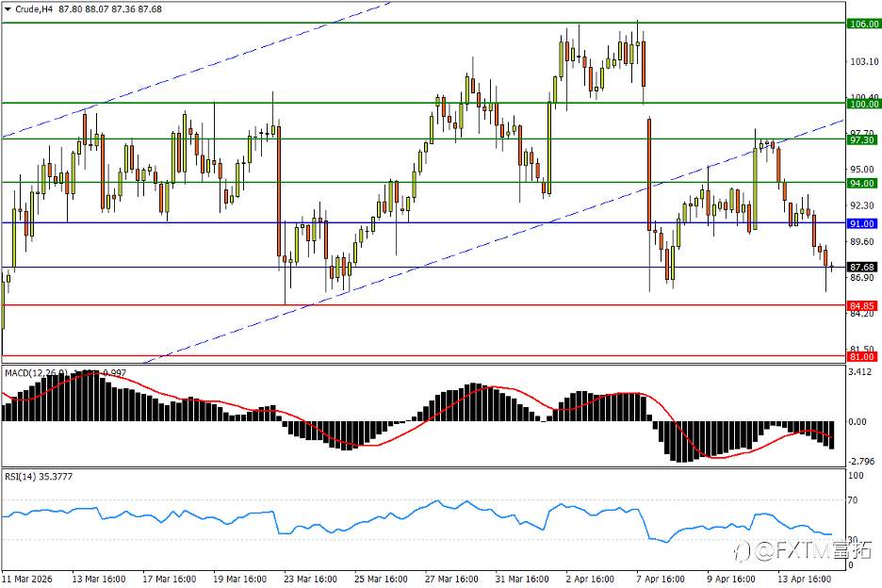
Task: Click the 86.90 price scale value
Action: pyautogui.click(x=862, y=278)
